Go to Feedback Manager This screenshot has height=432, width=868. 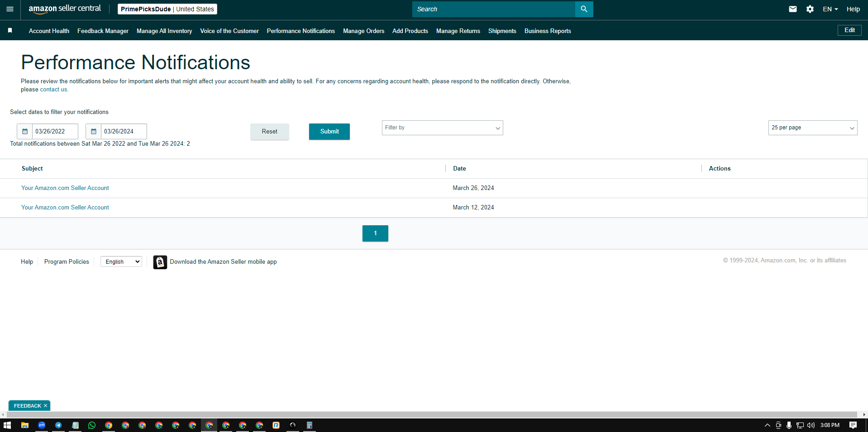click(103, 31)
